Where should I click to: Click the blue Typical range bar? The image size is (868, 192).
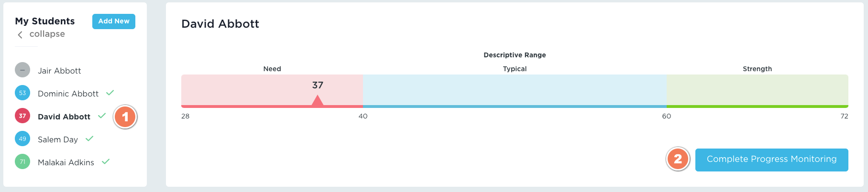[x=515, y=91]
